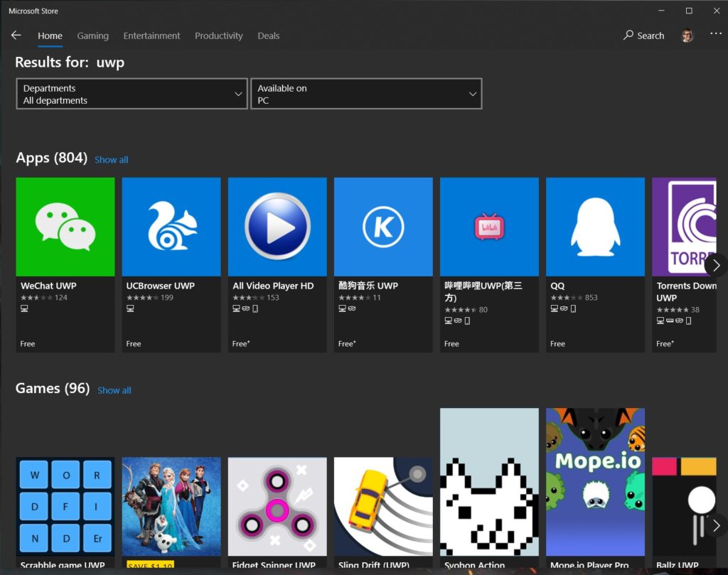
Task: Open the Frozen characters game tile
Action: (171, 506)
